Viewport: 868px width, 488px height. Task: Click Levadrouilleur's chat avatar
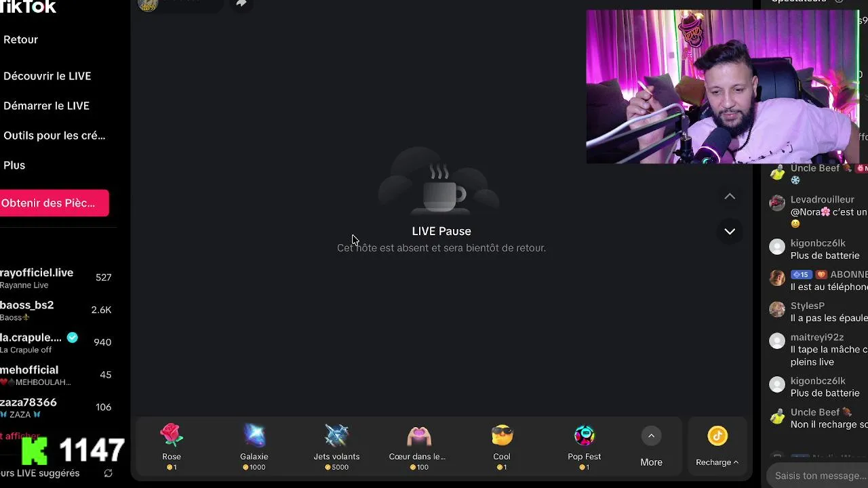tap(777, 203)
